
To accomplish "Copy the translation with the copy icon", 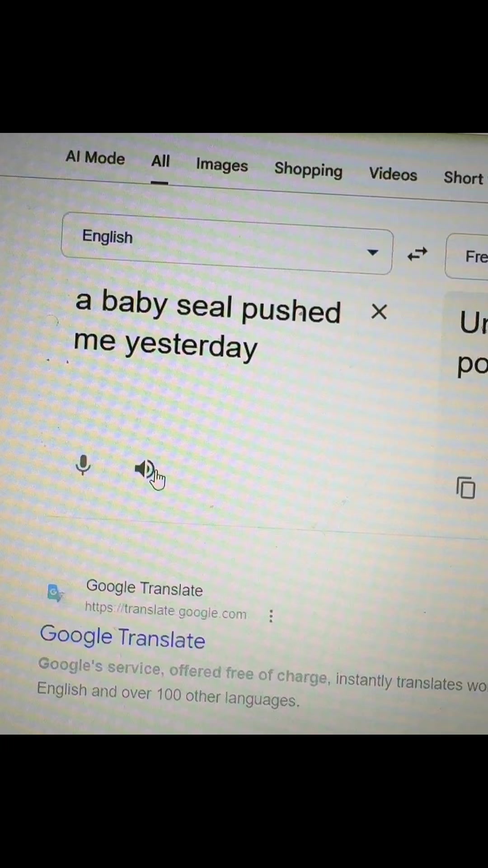I will [466, 487].
